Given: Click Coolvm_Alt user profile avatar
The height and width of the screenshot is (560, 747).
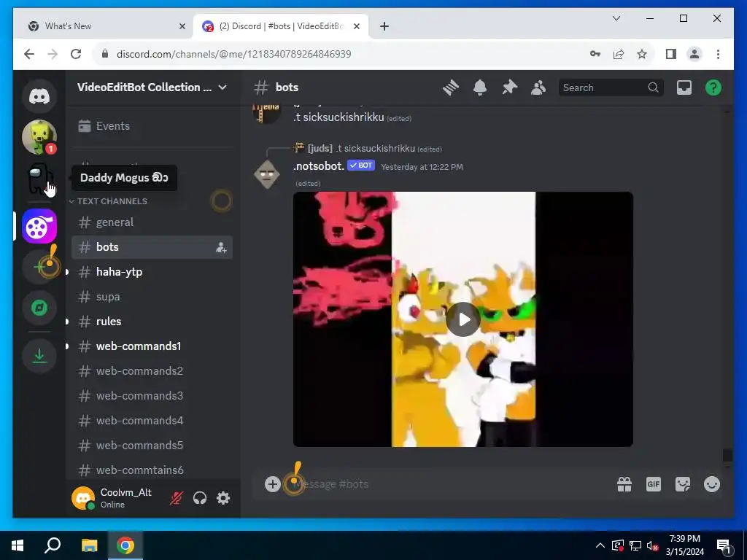Looking at the screenshot, I should pyautogui.click(x=83, y=498).
